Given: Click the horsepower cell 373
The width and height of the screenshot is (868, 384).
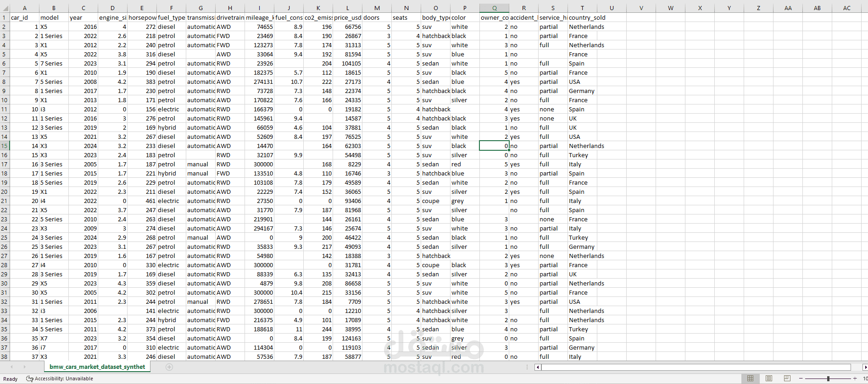Looking at the screenshot, I should pyautogui.click(x=142, y=329).
